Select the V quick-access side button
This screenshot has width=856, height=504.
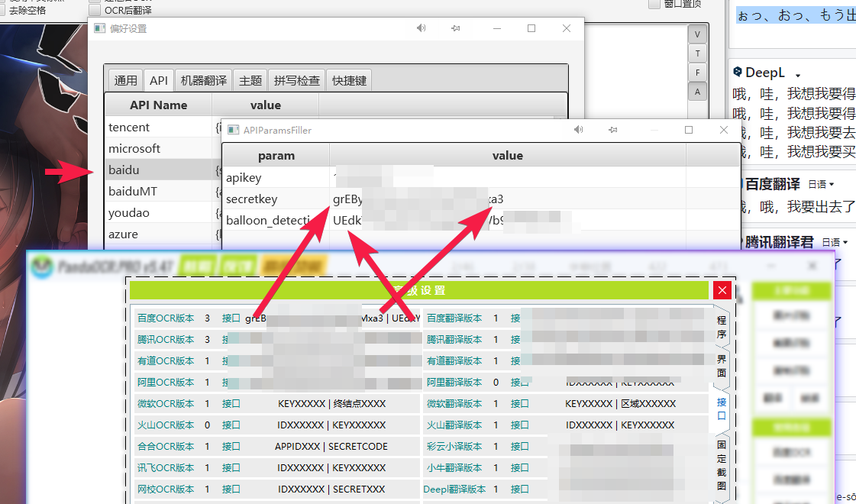697,34
